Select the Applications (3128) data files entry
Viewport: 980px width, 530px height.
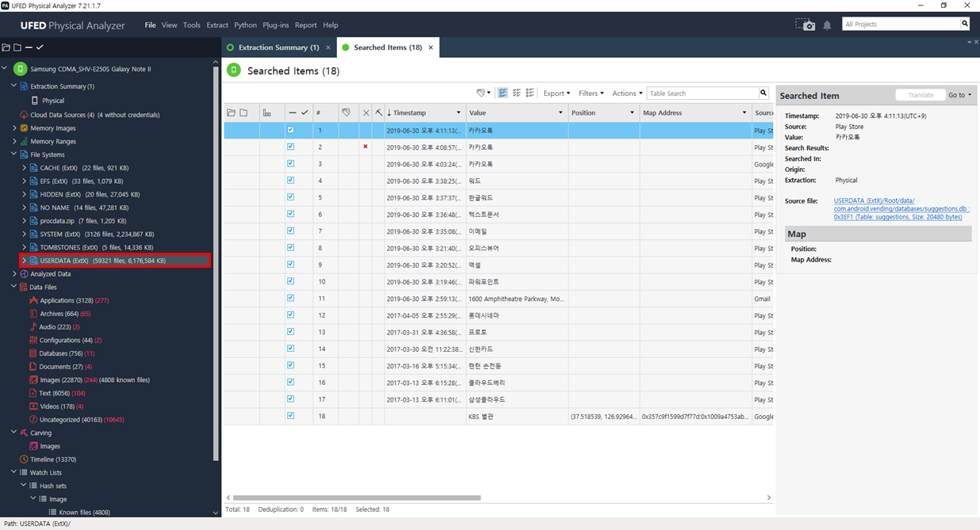pos(68,300)
